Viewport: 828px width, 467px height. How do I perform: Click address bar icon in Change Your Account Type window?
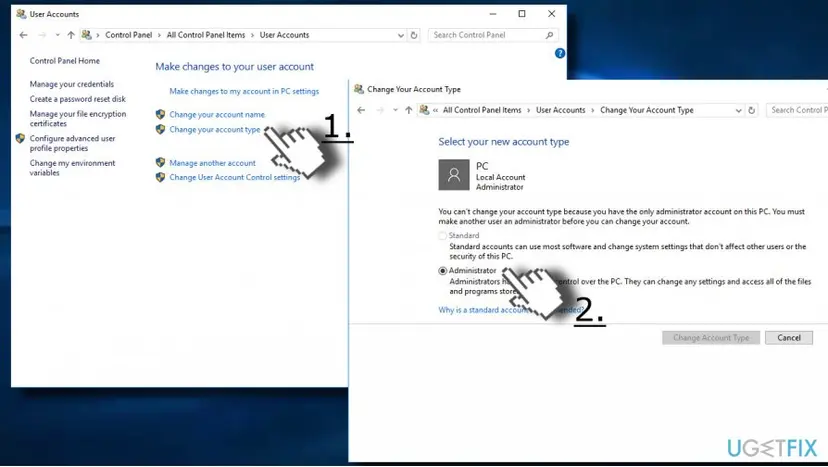424,110
